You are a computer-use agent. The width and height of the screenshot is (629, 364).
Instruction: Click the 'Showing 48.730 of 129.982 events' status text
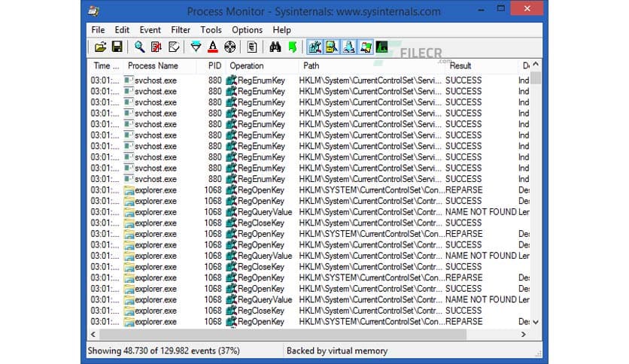point(164,350)
